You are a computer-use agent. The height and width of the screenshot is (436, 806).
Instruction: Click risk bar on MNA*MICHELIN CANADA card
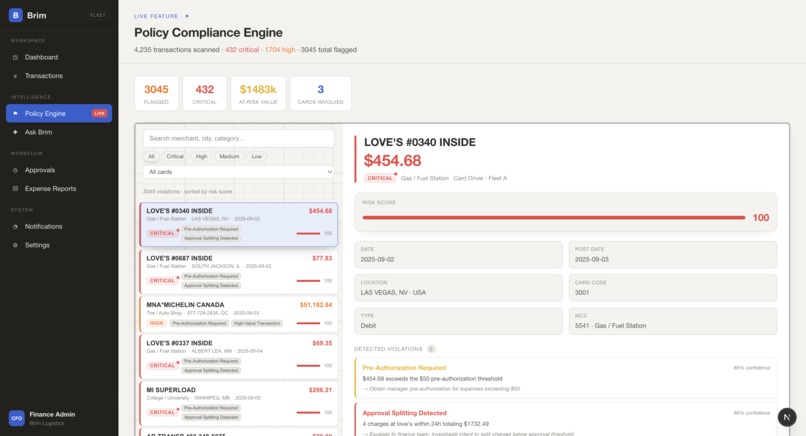(308, 323)
